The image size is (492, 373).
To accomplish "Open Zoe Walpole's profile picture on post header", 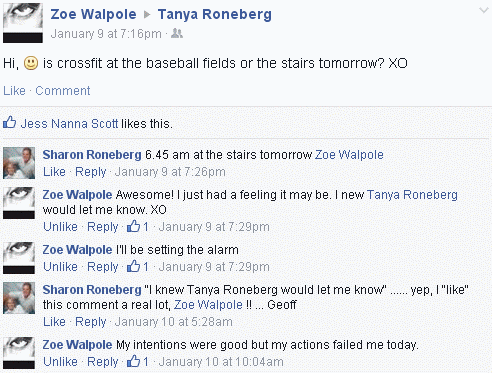I will click(23, 23).
